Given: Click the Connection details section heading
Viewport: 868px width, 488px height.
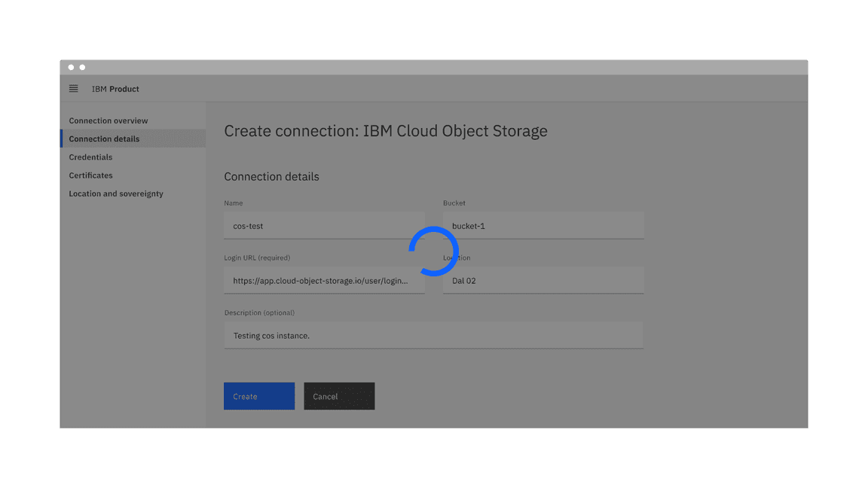Looking at the screenshot, I should (271, 176).
